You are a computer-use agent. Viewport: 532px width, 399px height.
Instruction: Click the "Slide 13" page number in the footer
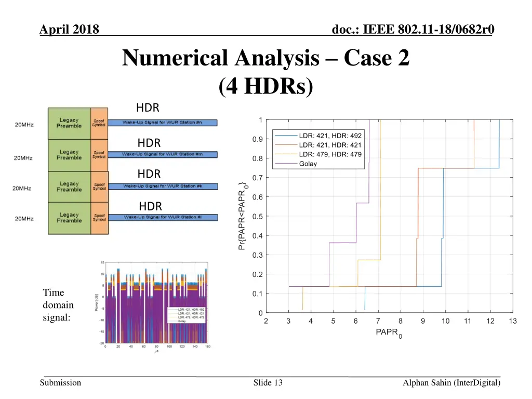pyautogui.click(x=268, y=383)
